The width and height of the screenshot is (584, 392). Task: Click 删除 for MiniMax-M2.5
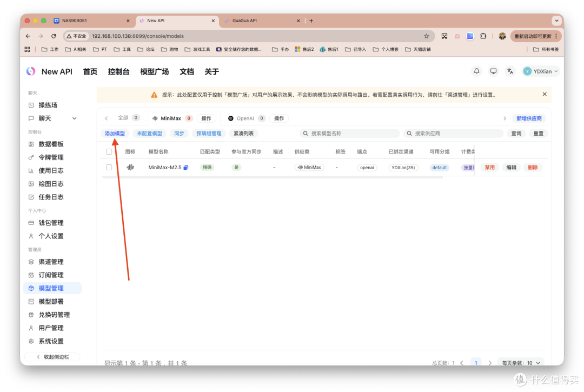point(533,168)
